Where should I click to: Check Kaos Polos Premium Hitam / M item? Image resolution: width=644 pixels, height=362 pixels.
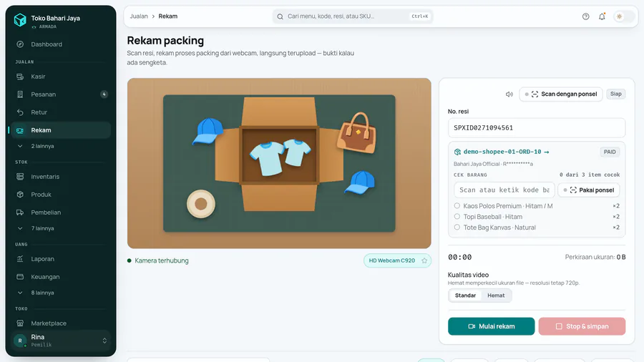pos(457,206)
